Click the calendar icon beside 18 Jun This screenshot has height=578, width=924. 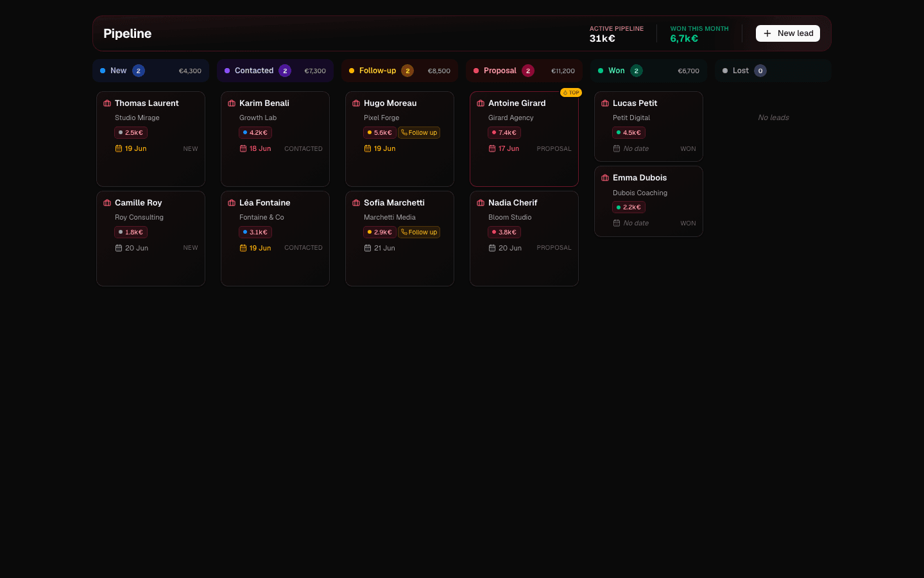point(243,148)
